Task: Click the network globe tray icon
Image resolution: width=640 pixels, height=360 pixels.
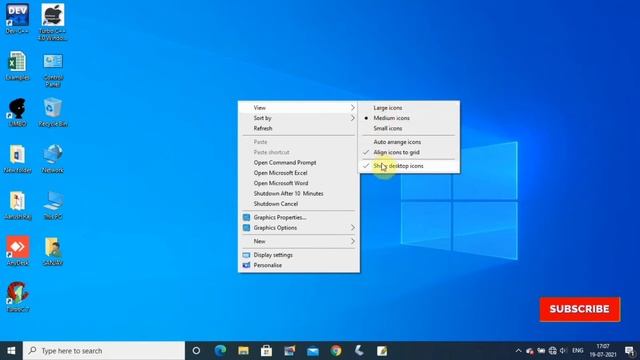Action: click(552, 351)
